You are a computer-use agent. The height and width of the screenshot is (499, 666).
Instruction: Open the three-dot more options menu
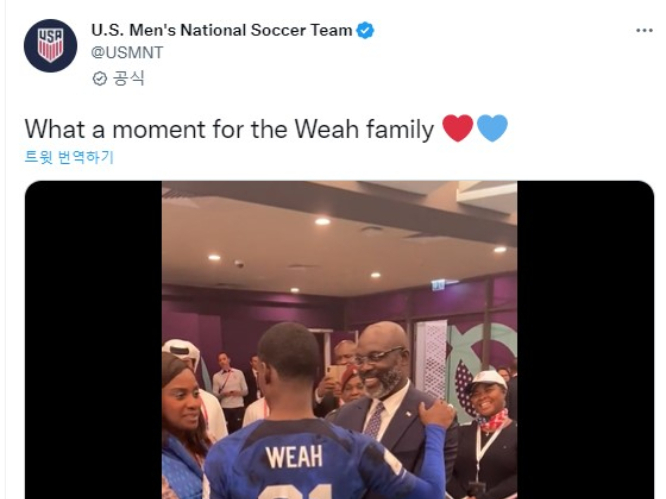pos(644,31)
